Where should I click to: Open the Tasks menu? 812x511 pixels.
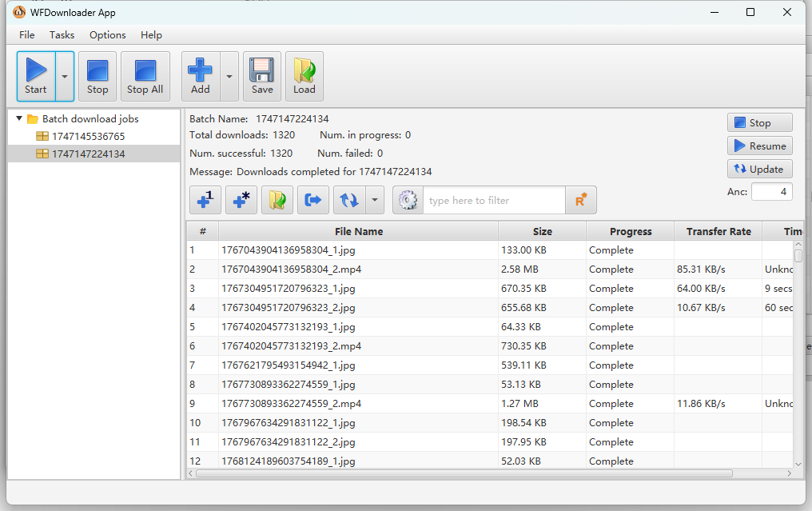point(62,34)
